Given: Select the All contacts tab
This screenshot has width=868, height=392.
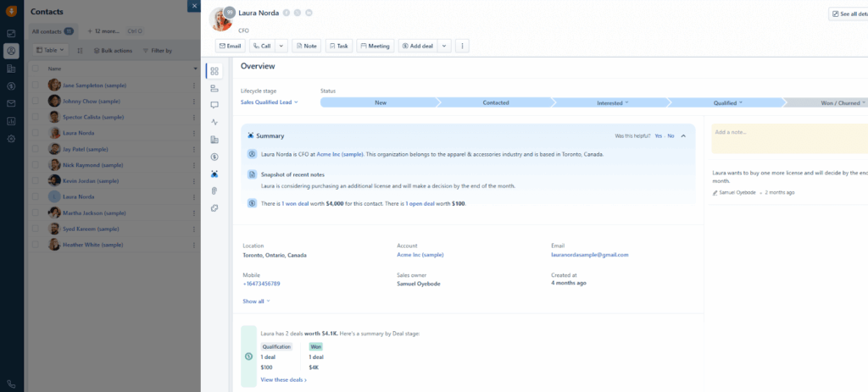Looking at the screenshot, I should (x=52, y=31).
